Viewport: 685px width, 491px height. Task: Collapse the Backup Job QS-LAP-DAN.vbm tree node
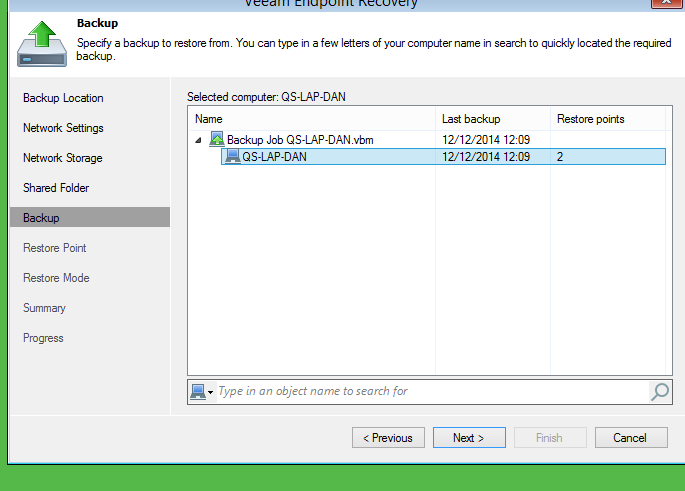point(198,140)
